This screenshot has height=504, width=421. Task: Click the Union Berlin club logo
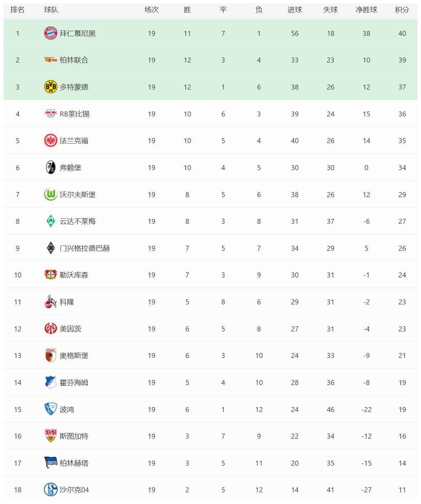click(50, 60)
